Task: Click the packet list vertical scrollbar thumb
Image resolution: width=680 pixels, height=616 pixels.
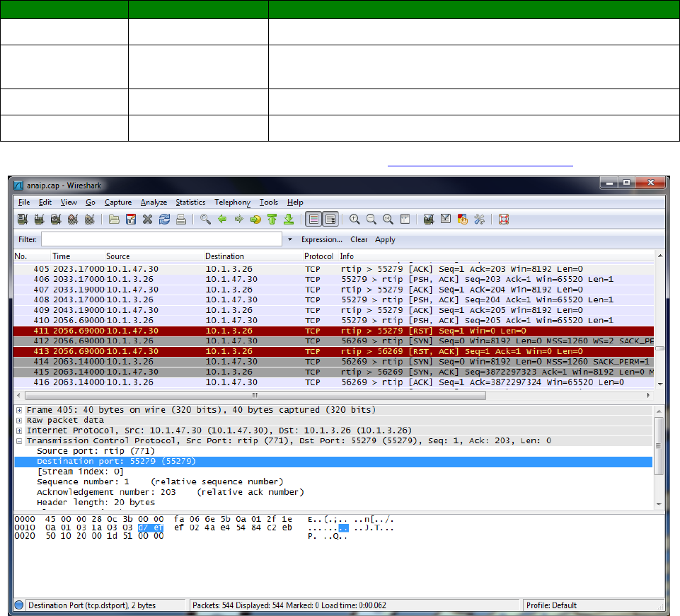Action: [659, 348]
